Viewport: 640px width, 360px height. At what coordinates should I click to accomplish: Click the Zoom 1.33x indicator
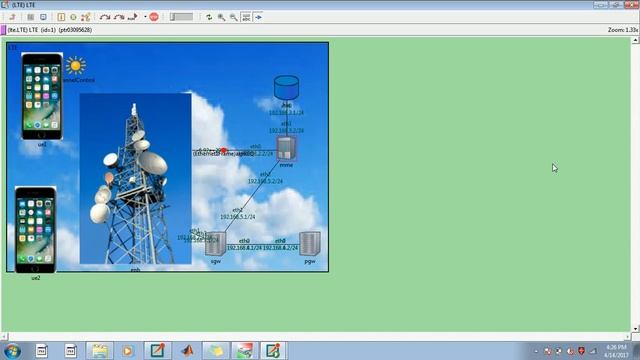(x=622, y=30)
